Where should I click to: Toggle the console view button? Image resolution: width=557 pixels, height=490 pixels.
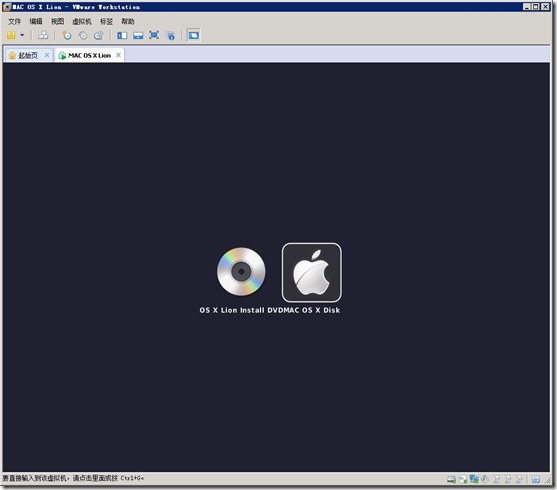point(194,35)
